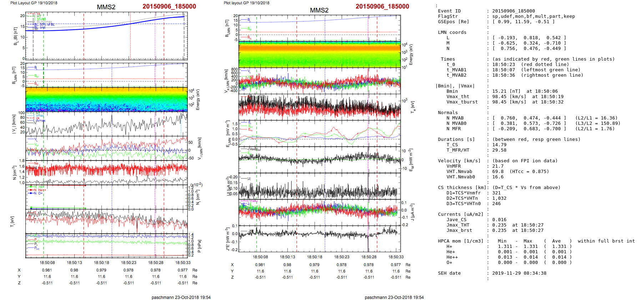644x300 pixels.
Task: Click the "O+" row label in HPCA table
Action: click(x=449, y=263)
